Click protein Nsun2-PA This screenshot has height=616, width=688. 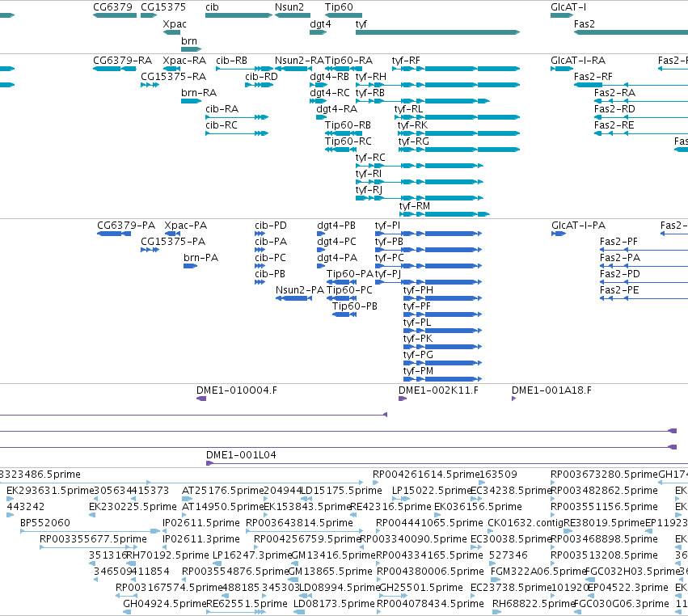[x=294, y=298]
